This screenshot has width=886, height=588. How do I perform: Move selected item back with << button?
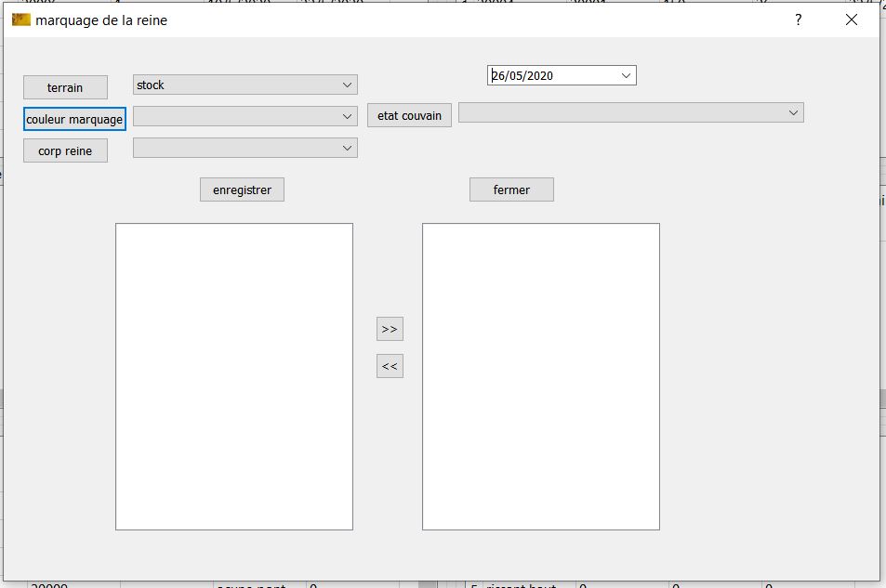[390, 366]
